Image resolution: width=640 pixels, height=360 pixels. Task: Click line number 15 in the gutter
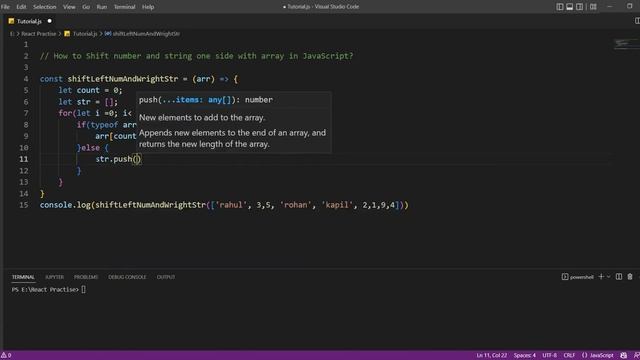click(x=24, y=204)
